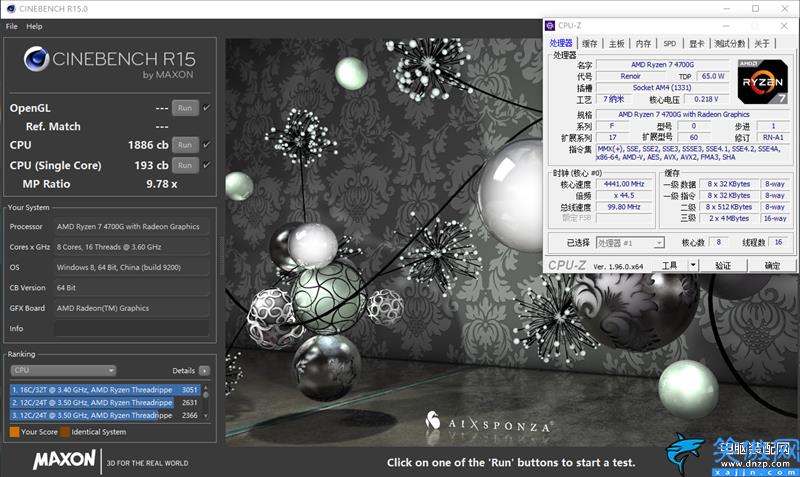The width and height of the screenshot is (800, 477).
Task: Click the 确定 button in CPU-Z
Action: [x=772, y=265]
